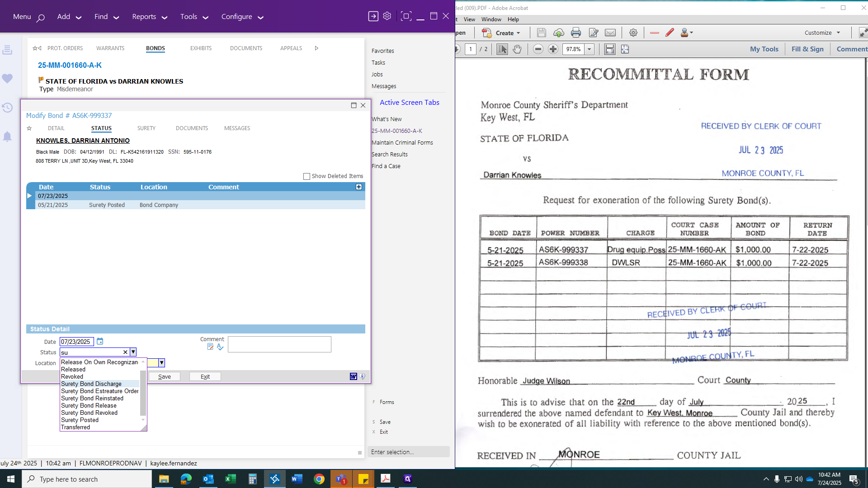Open the zoom percentage dropdown in Acrobat
Viewport: 868px width, 488px height.
click(x=590, y=49)
